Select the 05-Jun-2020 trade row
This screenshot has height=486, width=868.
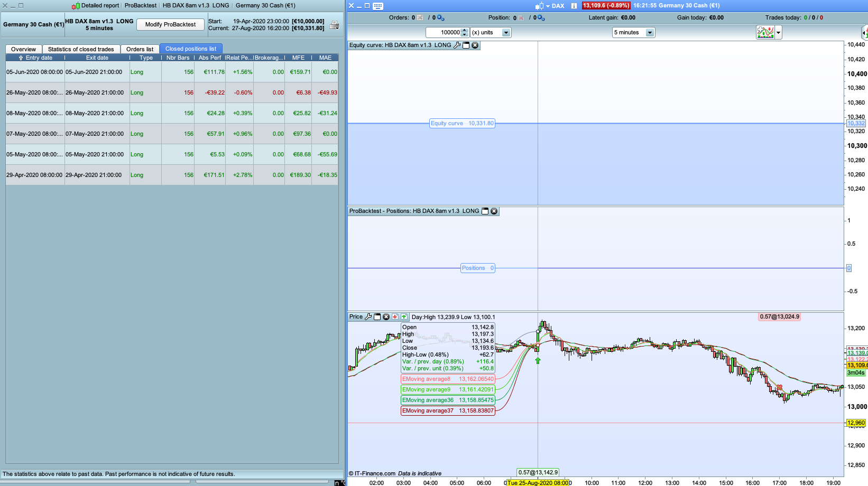tap(172, 72)
